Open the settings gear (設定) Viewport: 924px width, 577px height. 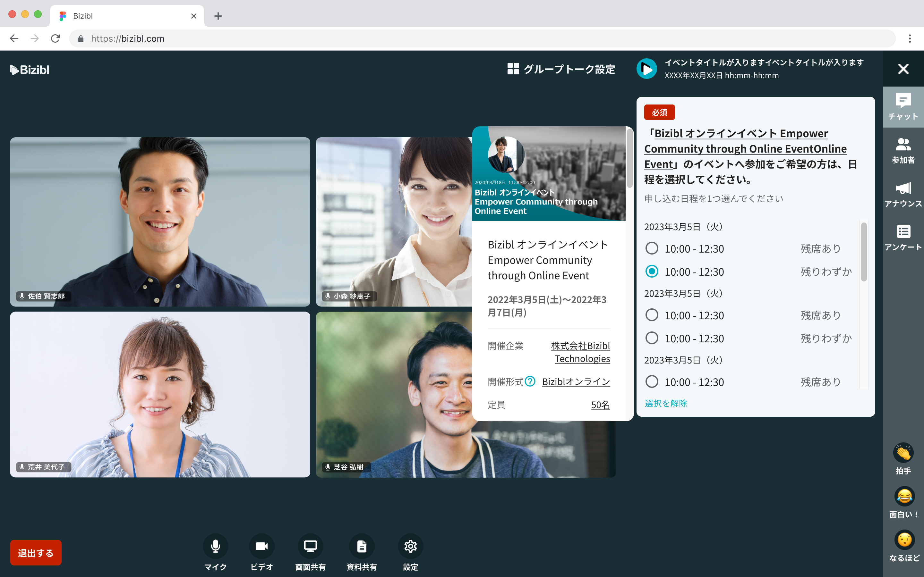point(410,546)
